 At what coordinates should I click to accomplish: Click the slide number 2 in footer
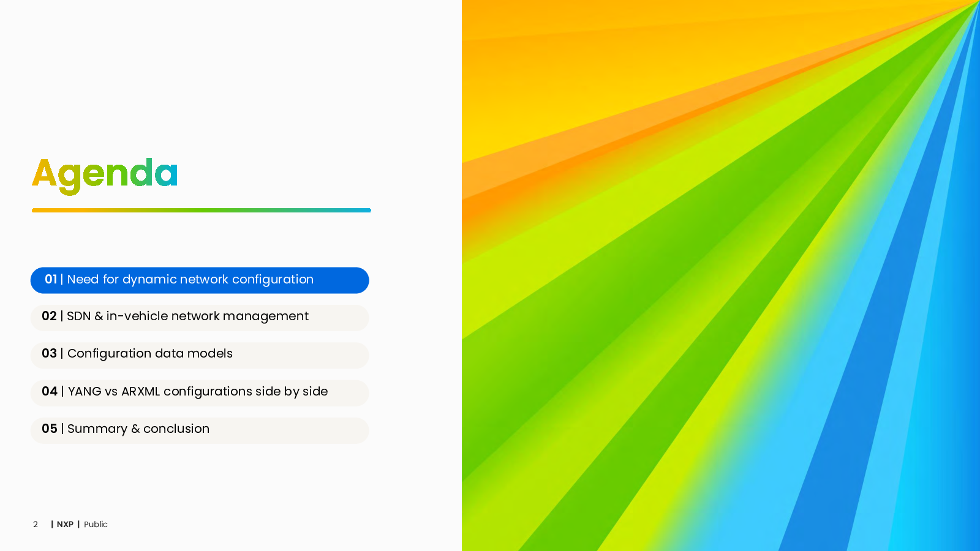click(36, 525)
